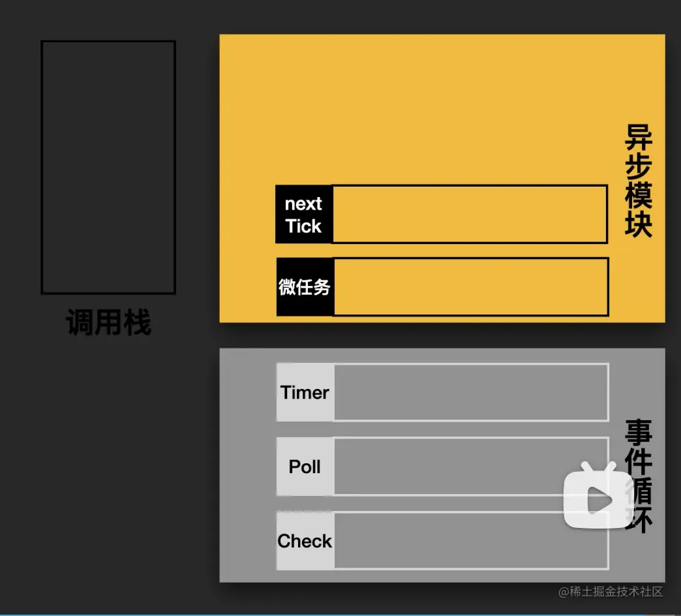681x616 pixels.
Task: Click the Timer queue box
Action: point(471,392)
